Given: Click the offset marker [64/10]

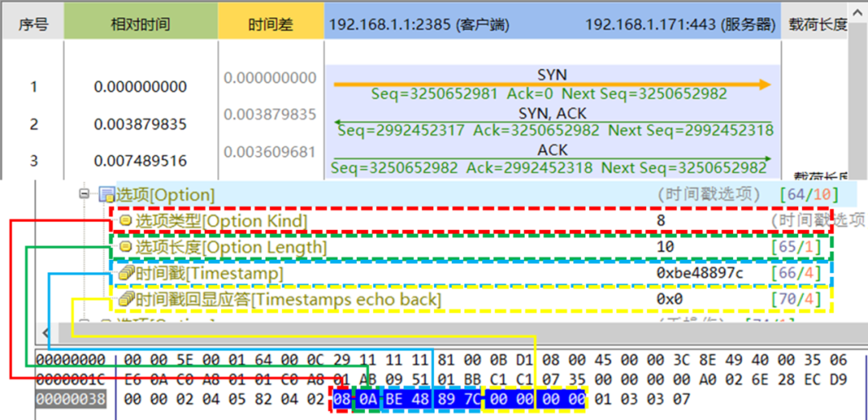Looking at the screenshot, I should 809,195.
